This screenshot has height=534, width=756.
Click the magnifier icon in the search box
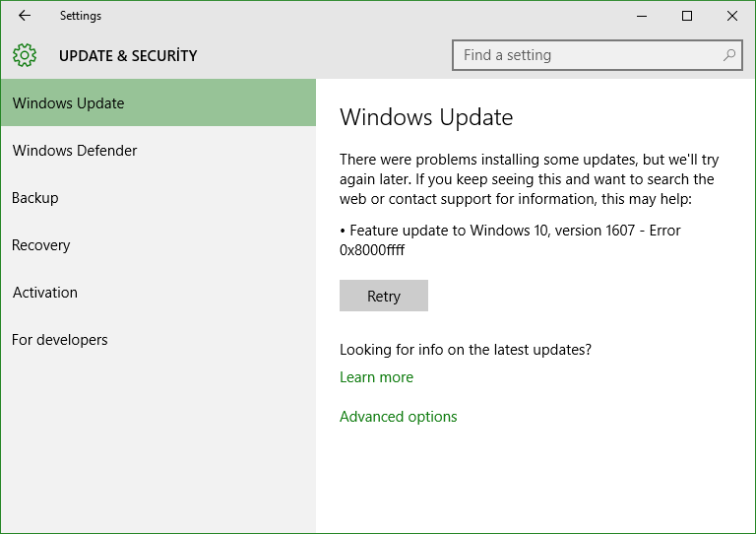729,55
